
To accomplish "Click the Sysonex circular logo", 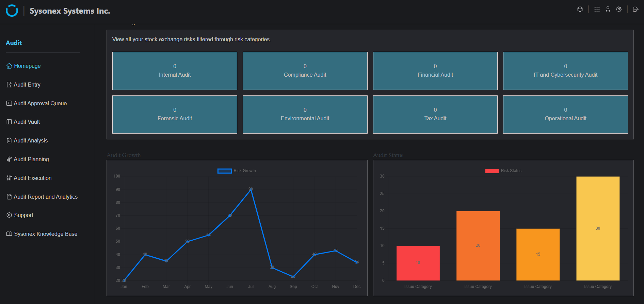I will [x=12, y=11].
